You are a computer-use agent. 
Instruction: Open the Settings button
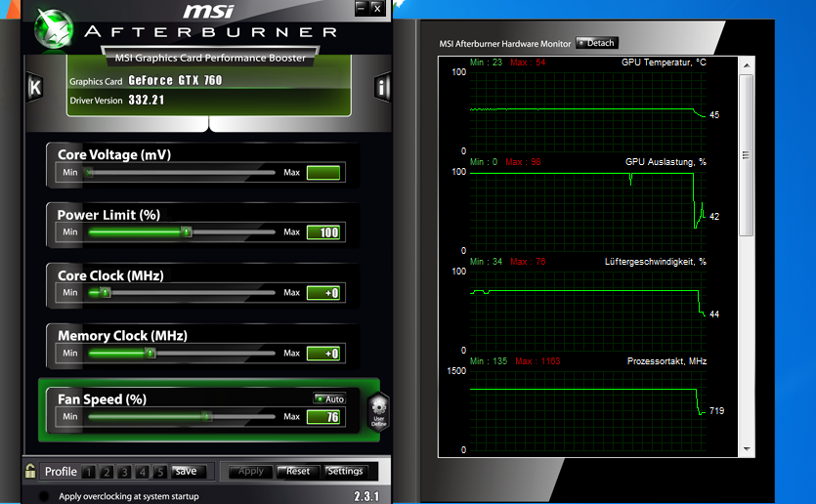(345, 471)
